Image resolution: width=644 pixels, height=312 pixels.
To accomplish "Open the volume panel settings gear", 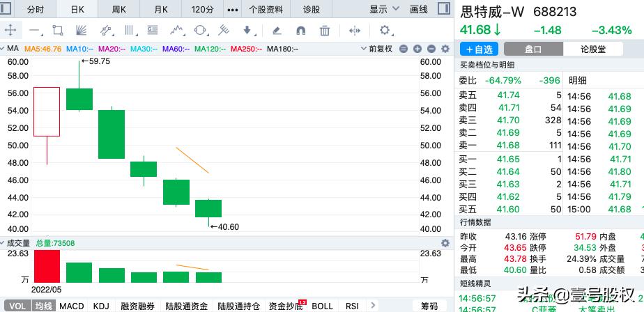I will [445, 243].
